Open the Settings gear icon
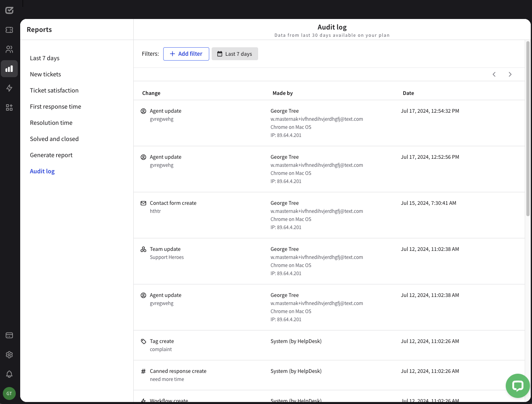The image size is (532, 404). point(9,354)
